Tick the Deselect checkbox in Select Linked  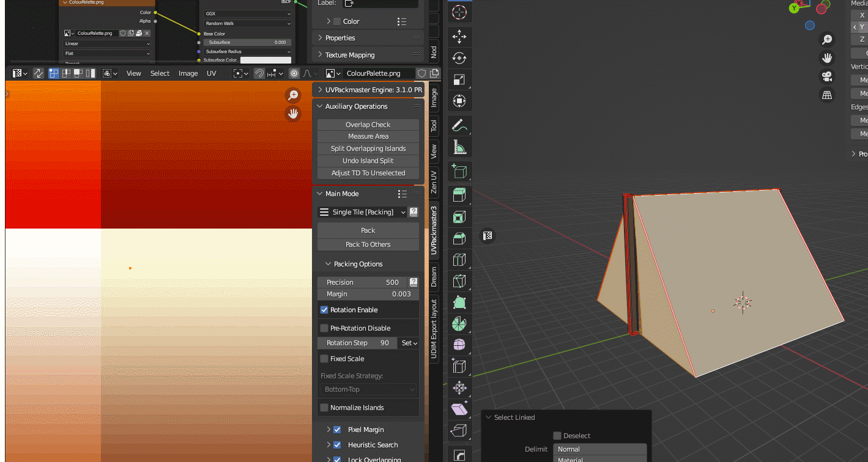[557, 436]
